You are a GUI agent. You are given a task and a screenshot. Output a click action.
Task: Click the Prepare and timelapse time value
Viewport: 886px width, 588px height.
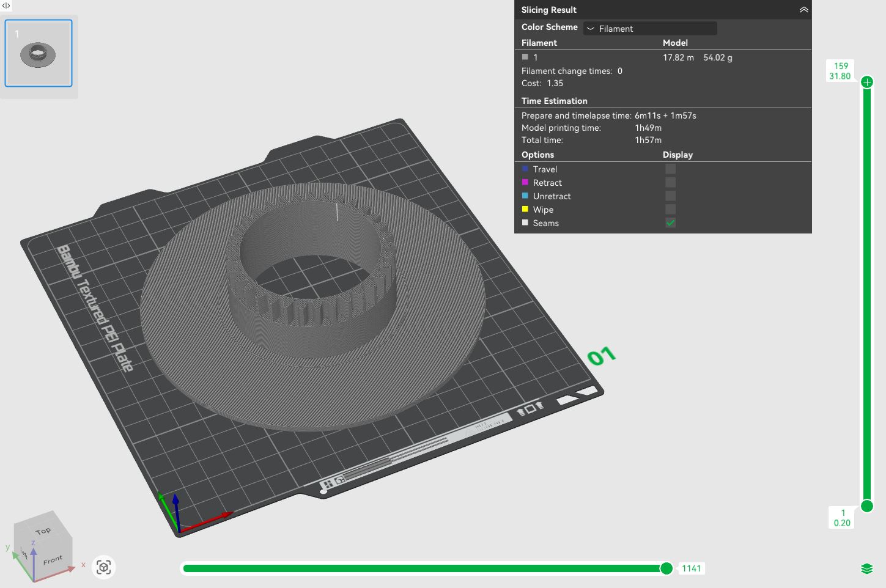[x=665, y=116]
